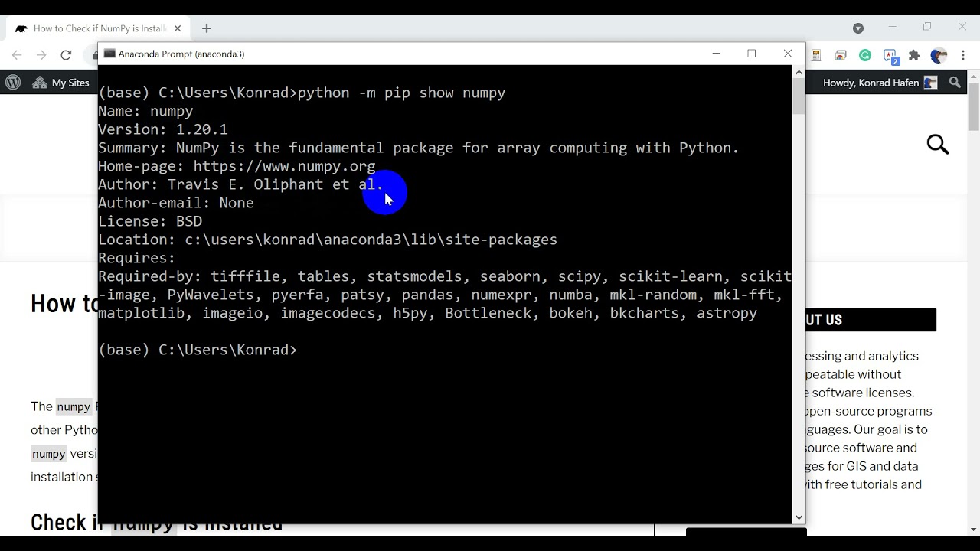Screen dimensions: 980x551
Task: Click the browser page scrollbar thumb
Action: [x=974, y=106]
